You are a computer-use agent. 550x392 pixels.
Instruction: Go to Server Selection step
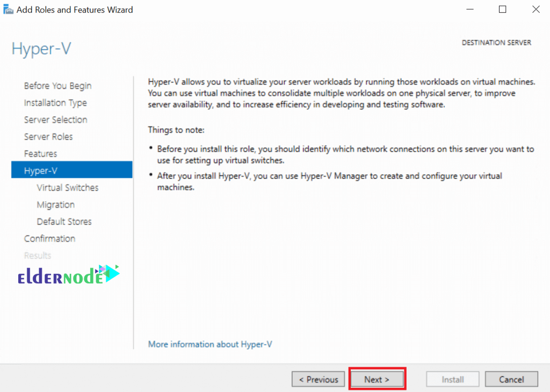pyautogui.click(x=55, y=120)
